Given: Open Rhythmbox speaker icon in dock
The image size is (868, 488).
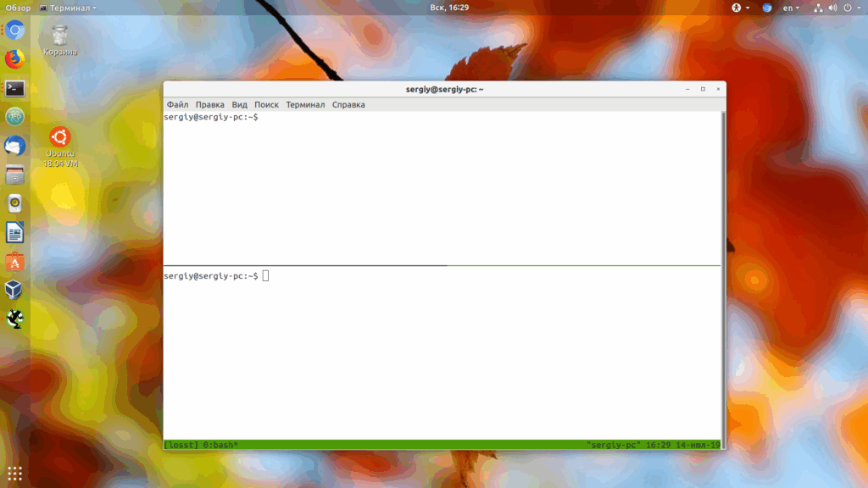Looking at the screenshot, I should [x=15, y=203].
